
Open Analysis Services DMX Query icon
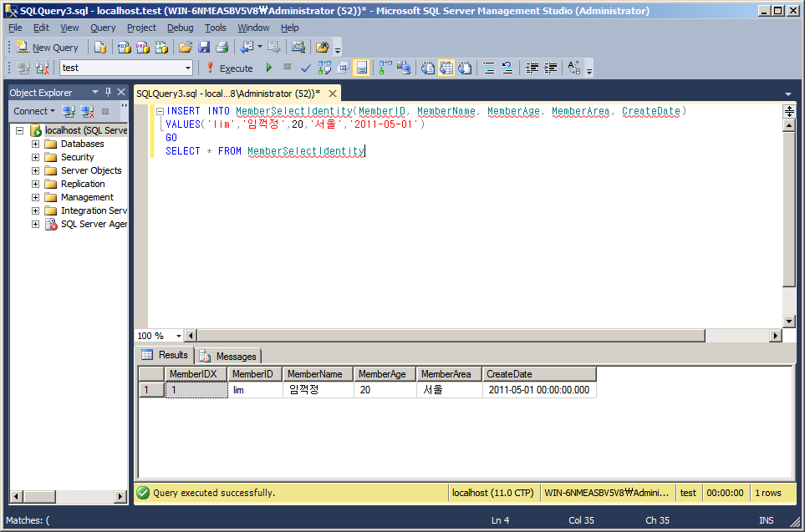click(x=143, y=48)
